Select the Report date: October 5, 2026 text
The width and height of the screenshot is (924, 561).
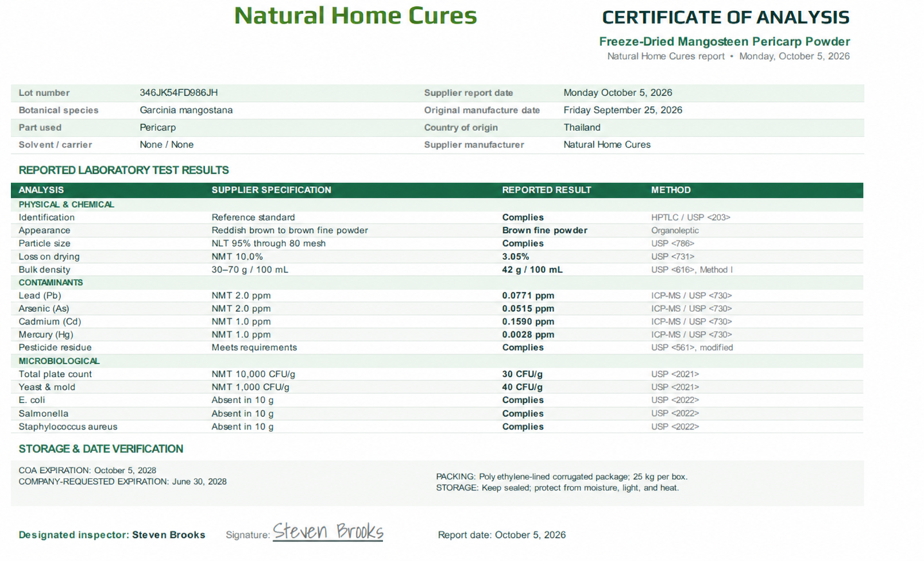pos(501,535)
